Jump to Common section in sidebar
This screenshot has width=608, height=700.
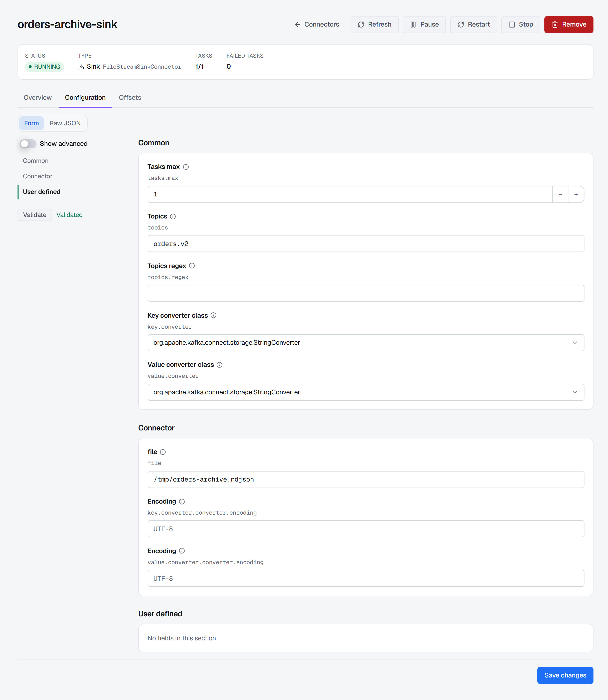36,161
